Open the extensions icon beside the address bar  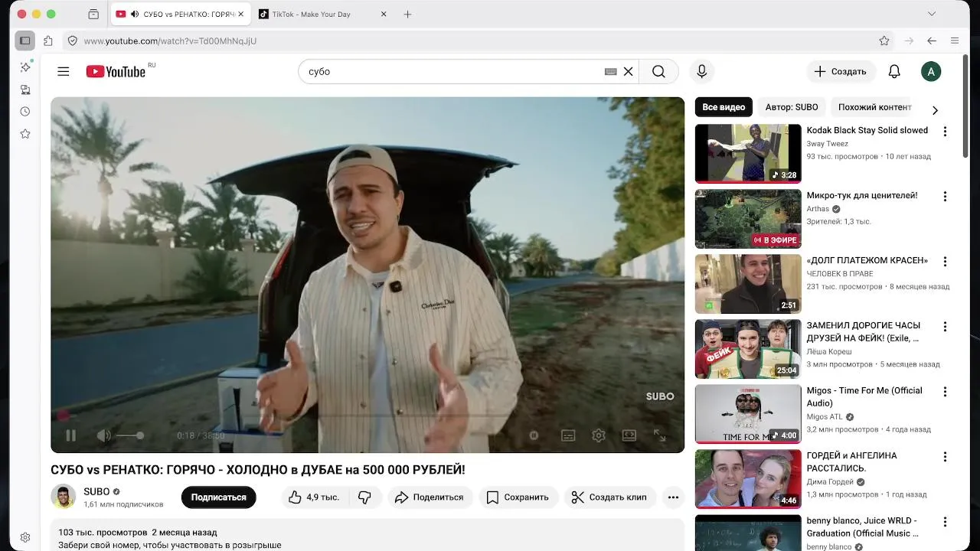(48, 41)
